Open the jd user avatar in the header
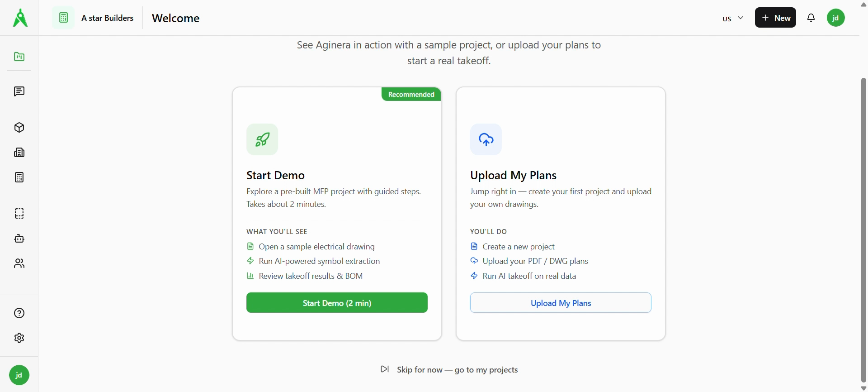Image resolution: width=868 pixels, height=392 pixels. pos(836,18)
